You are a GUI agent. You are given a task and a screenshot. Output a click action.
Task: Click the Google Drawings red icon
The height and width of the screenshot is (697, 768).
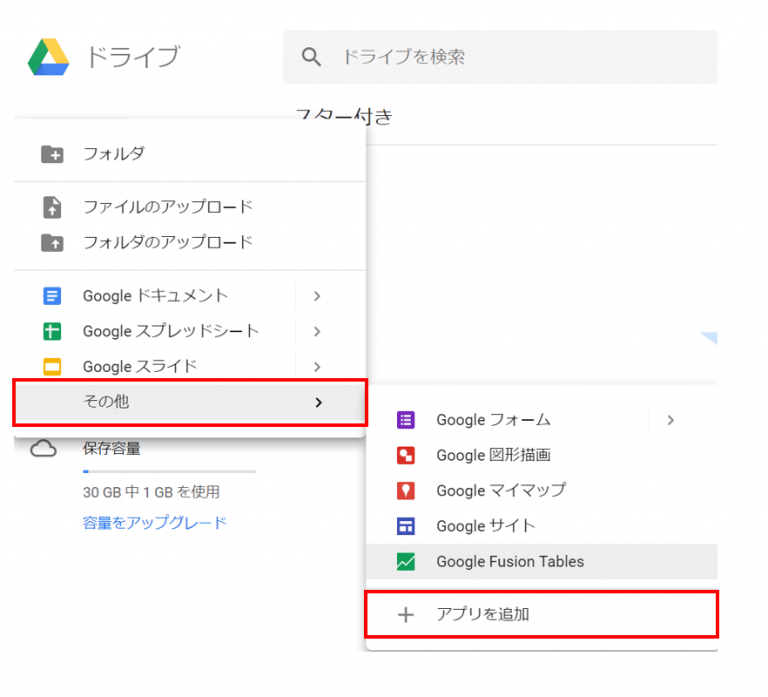(406, 455)
